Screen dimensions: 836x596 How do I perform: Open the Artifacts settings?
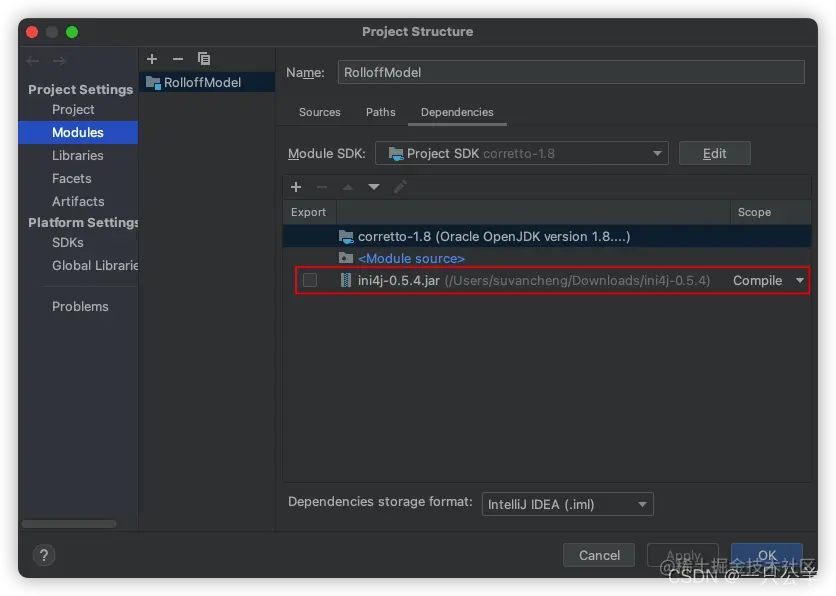point(78,202)
